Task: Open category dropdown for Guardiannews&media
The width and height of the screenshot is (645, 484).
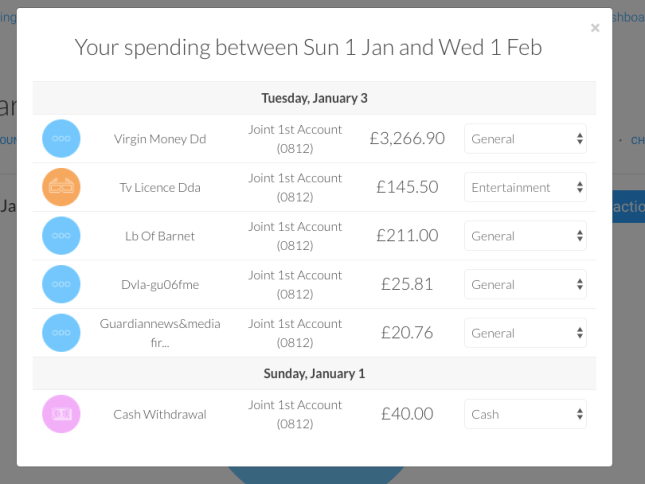Action: [525, 333]
